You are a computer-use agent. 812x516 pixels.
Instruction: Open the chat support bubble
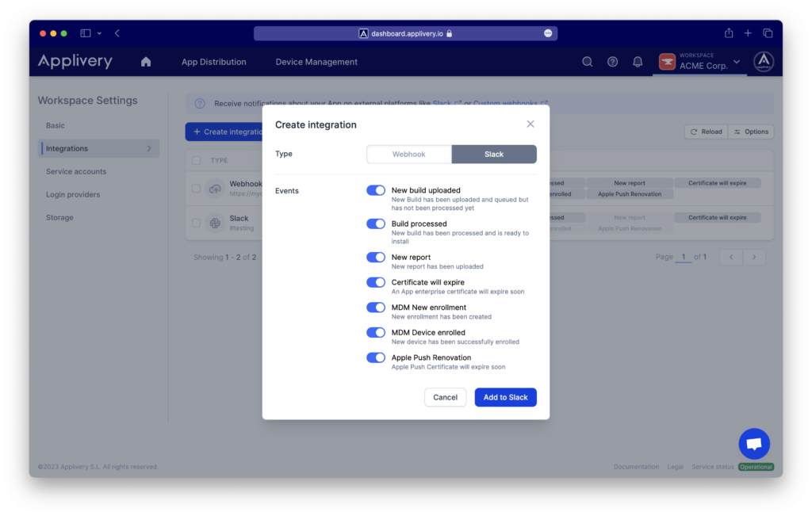pos(754,444)
